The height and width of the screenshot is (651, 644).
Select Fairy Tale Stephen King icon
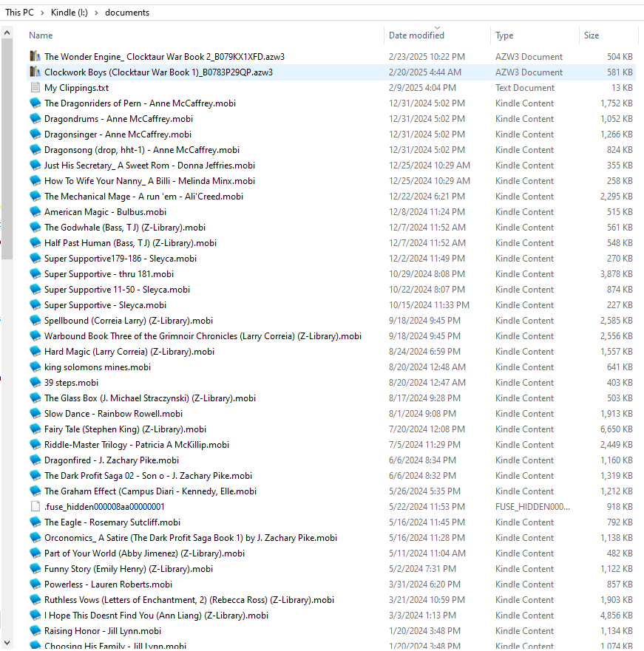(35, 429)
